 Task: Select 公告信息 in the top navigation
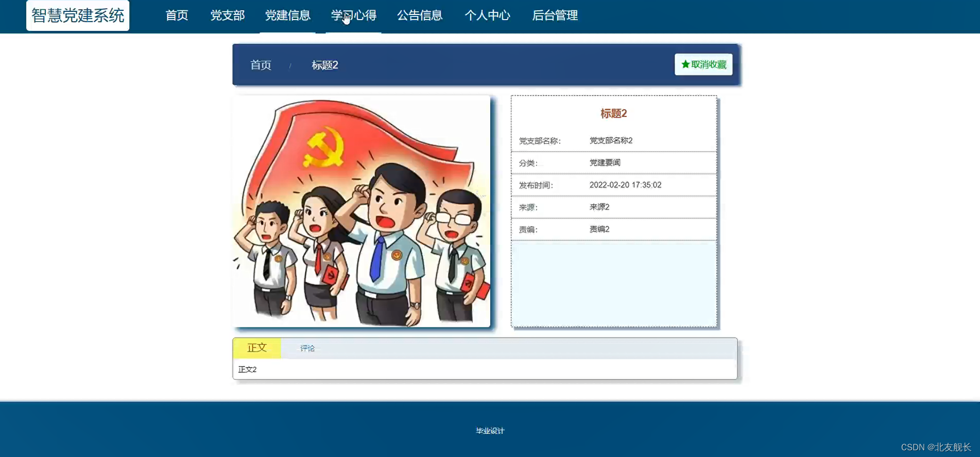click(420, 15)
